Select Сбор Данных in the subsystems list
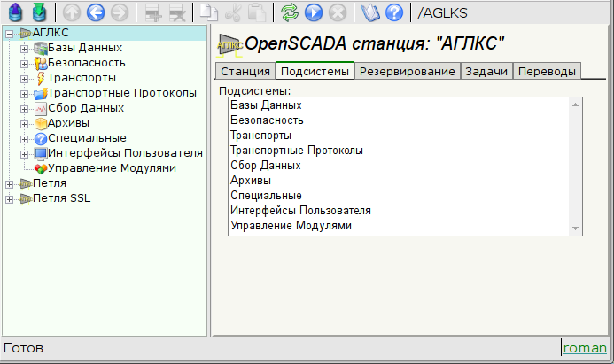 pyautogui.click(x=266, y=166)
